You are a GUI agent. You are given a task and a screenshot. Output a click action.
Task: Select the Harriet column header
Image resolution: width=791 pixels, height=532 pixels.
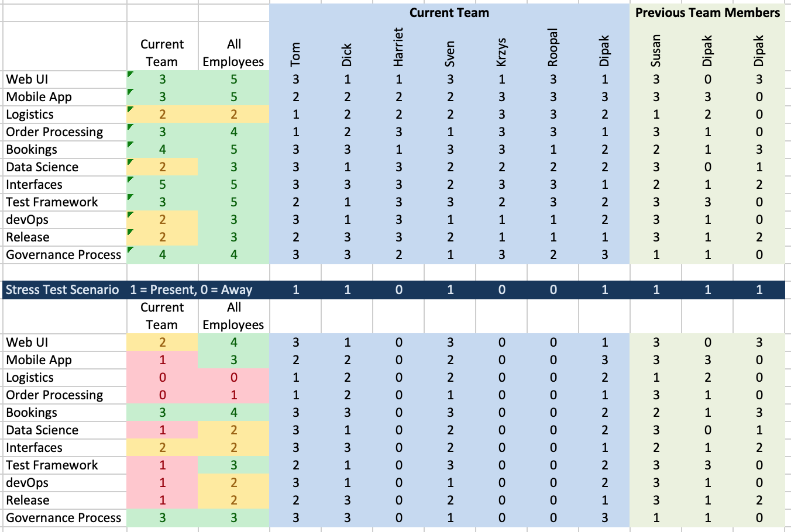click(398, 47)
